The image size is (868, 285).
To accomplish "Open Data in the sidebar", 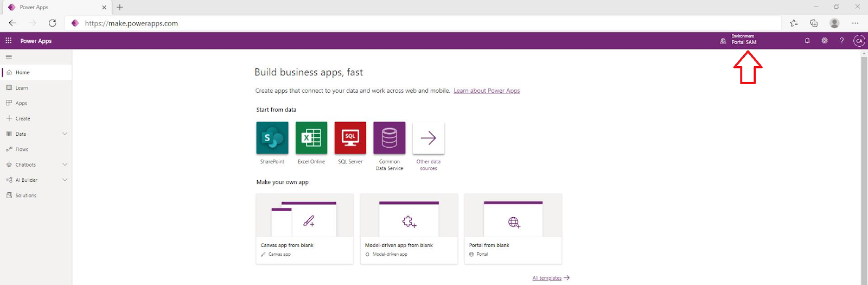I will (x=36, y=134).
